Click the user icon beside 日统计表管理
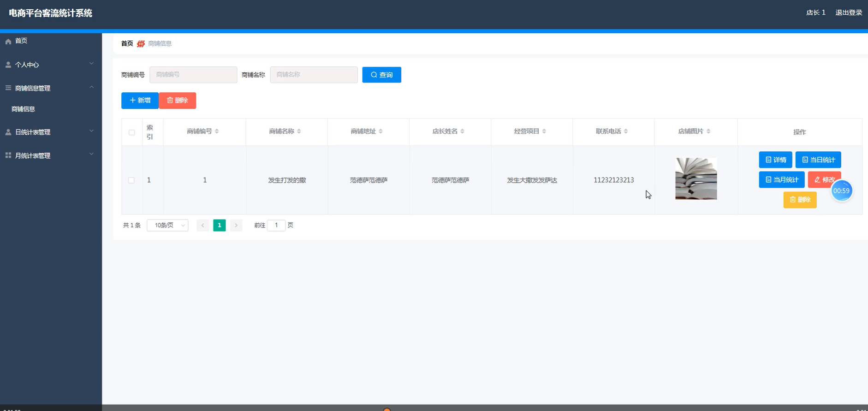The width and height of the screenshot is (868, 411). (x=8, y=132)
